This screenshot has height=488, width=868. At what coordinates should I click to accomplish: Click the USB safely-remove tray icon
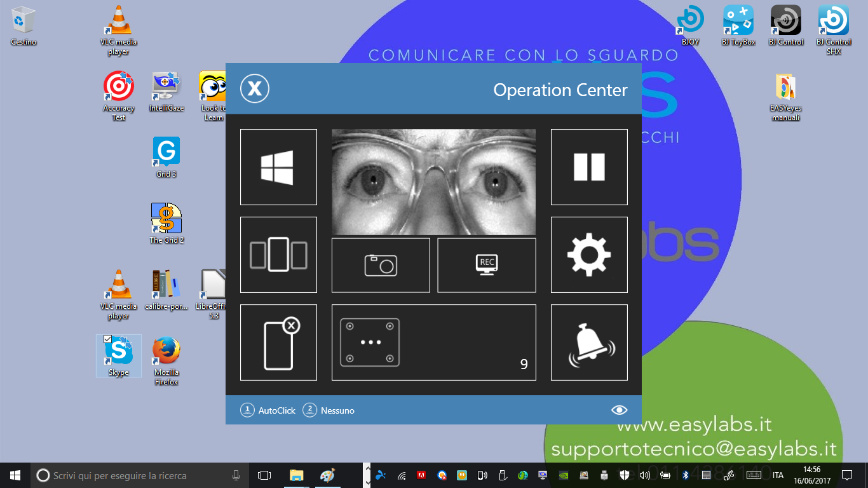tap(503, 475)
